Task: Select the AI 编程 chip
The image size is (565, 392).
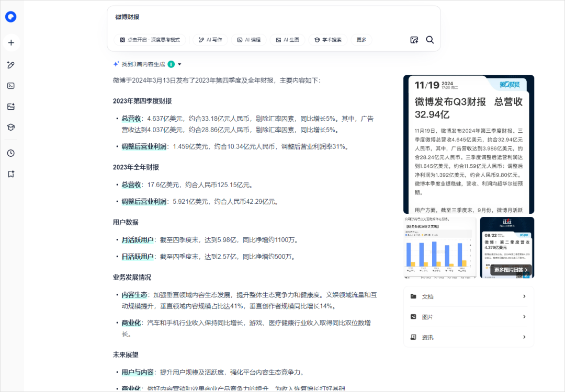Action: (x=249, y=40)
